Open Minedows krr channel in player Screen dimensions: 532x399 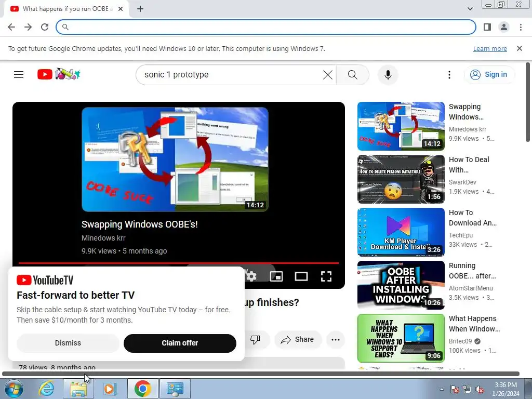[x=103, y=238]
